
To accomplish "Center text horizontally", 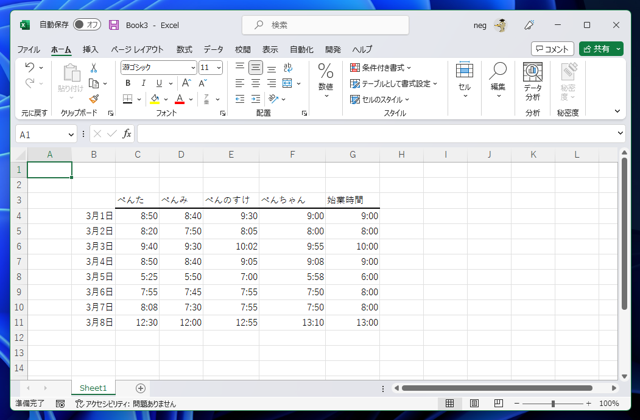I will coord(256,83).
